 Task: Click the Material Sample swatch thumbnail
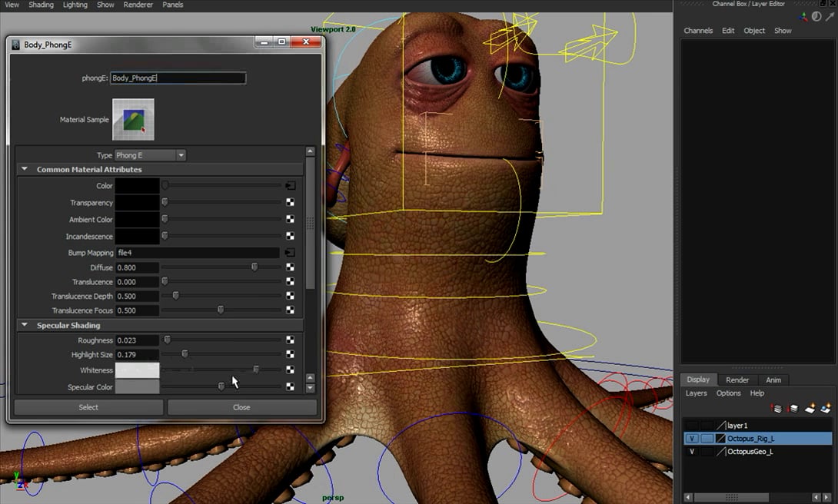(x=133, y=120)
